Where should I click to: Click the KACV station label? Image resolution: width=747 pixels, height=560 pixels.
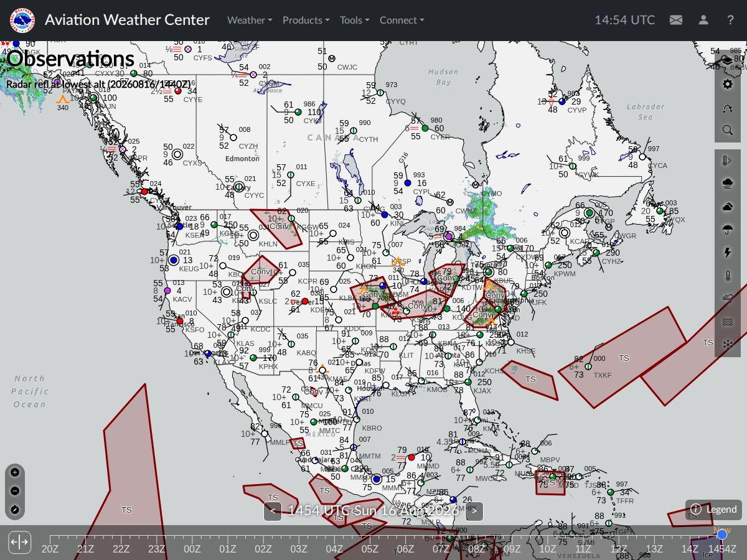(x=182, y=299)
